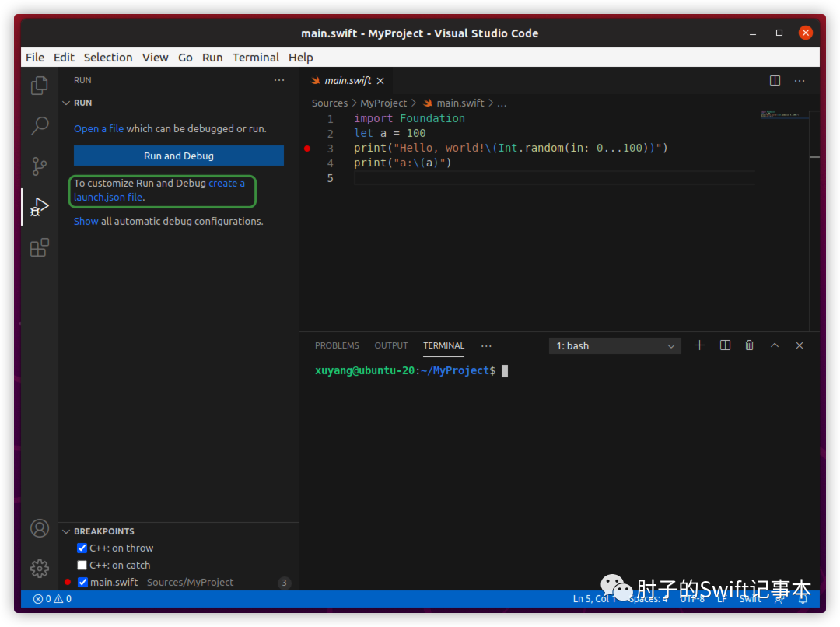The height and width of the screenshot is (627, 840).
Task: Kill terminal with the trash icon
Action: click(x=749, y=345)
